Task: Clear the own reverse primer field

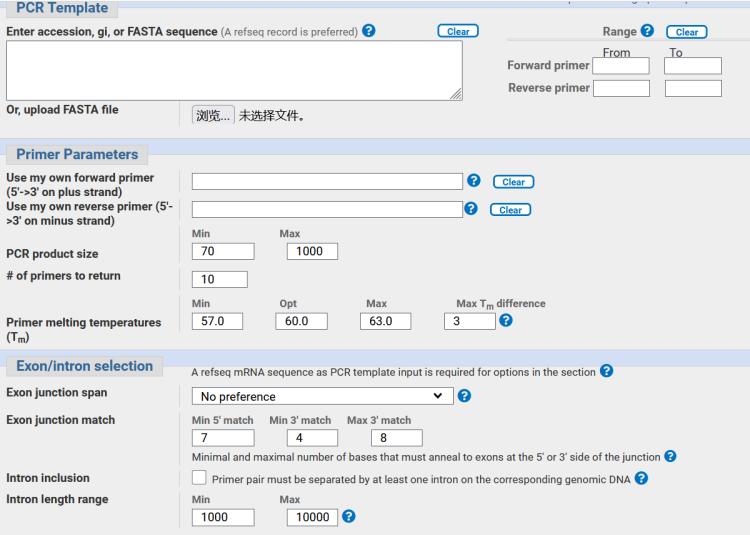Action: (x=510, y=210)
